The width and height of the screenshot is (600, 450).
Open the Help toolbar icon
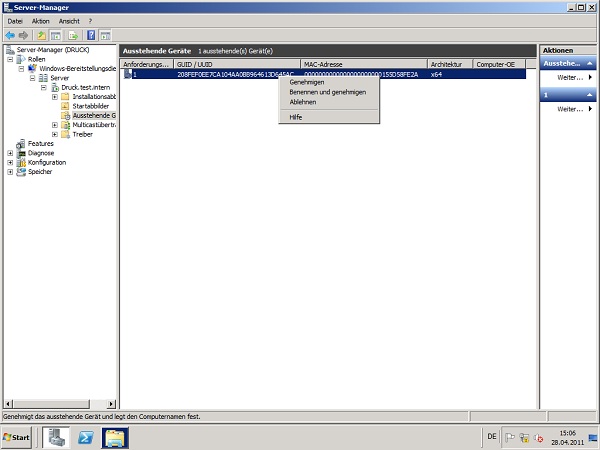click(91, 36)
